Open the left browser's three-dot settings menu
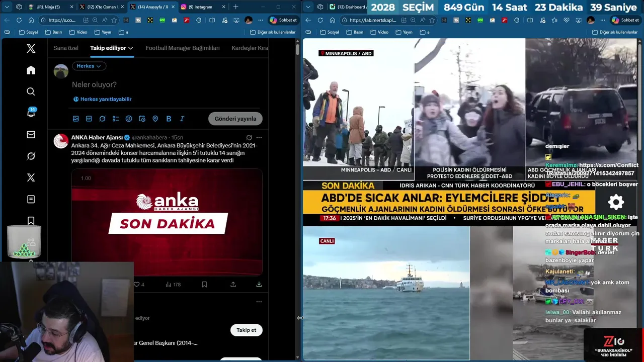644x362 pixels. [260, 20]
